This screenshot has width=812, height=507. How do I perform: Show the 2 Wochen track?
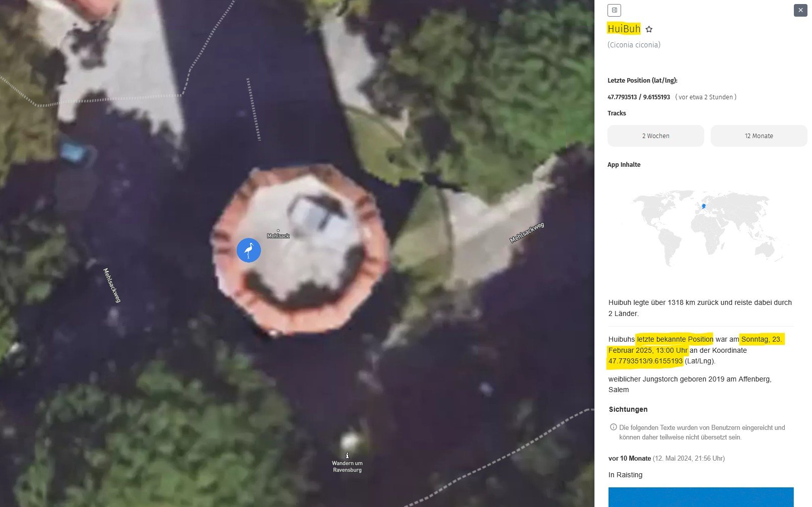point(655,136)
